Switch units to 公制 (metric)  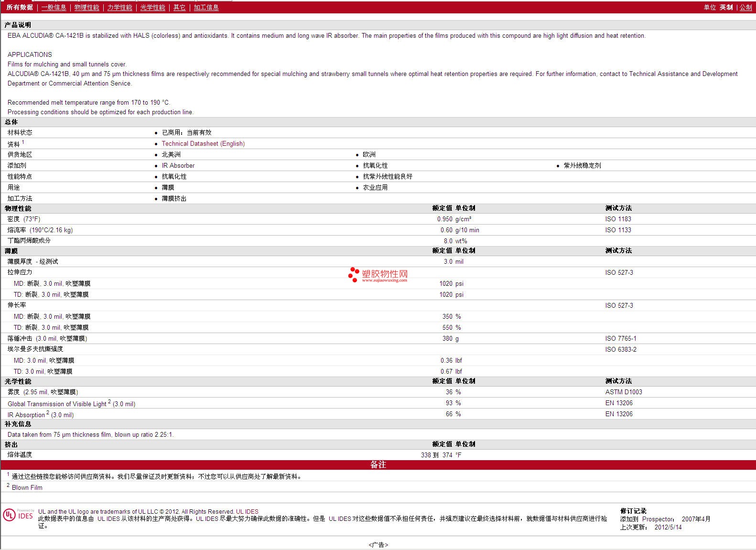(745, 7)
